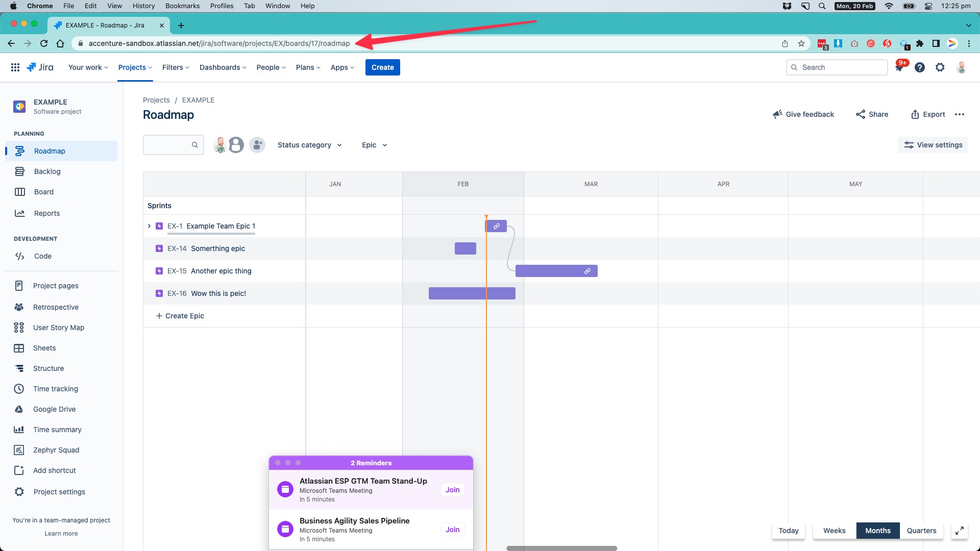Open the Retrospective sidebar item
Image resolution: width=980 pixels, height=551 pixels.
55,307
